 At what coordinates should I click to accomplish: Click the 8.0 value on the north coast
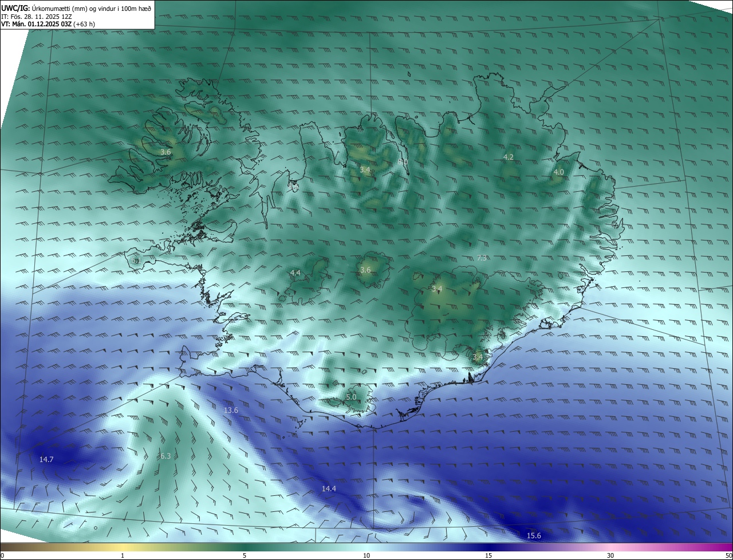[x=403, y=162]
